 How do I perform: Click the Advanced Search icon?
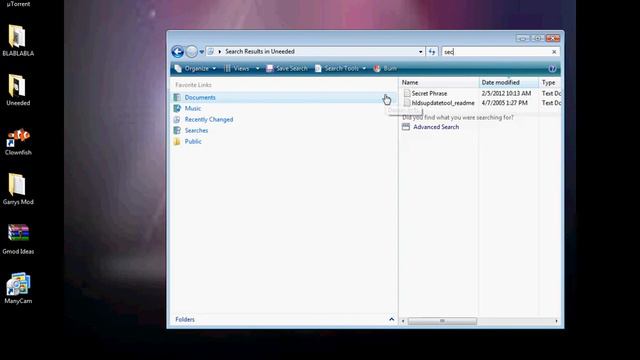pos(406,127)
